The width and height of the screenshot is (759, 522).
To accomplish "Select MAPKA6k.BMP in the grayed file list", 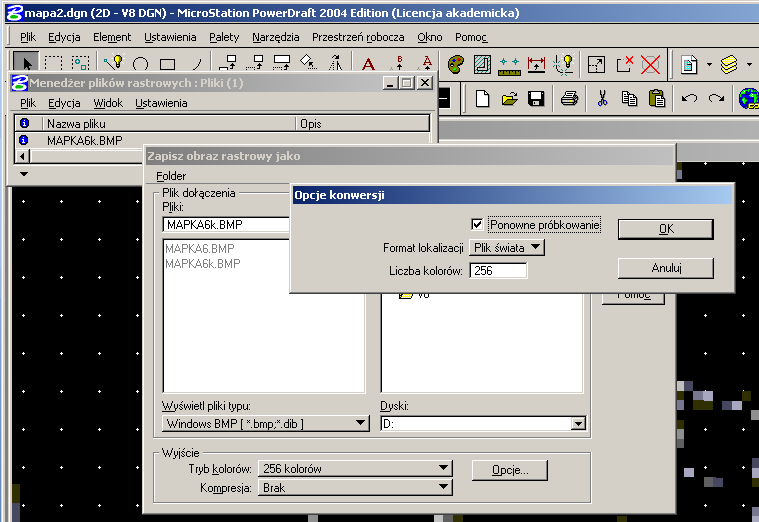I will (x=202, y=263).
